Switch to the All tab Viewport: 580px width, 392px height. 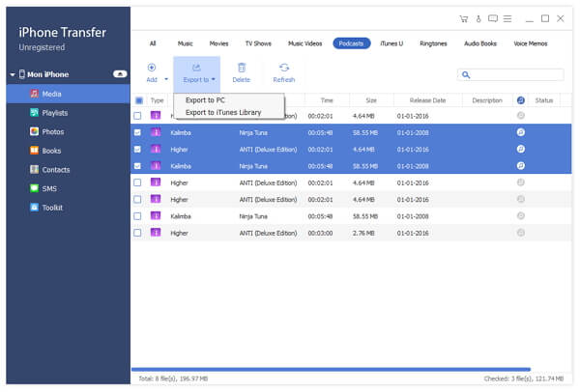click(x=153, y=43)
